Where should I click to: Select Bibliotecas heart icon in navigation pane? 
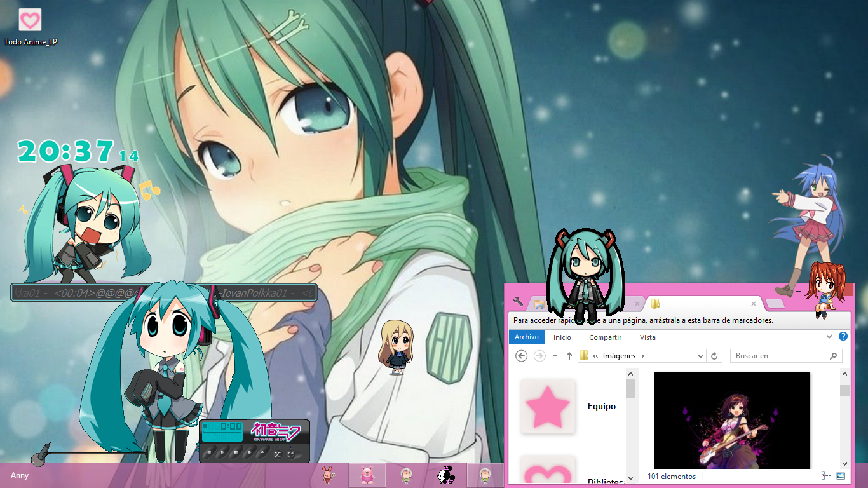coord(548,471)
